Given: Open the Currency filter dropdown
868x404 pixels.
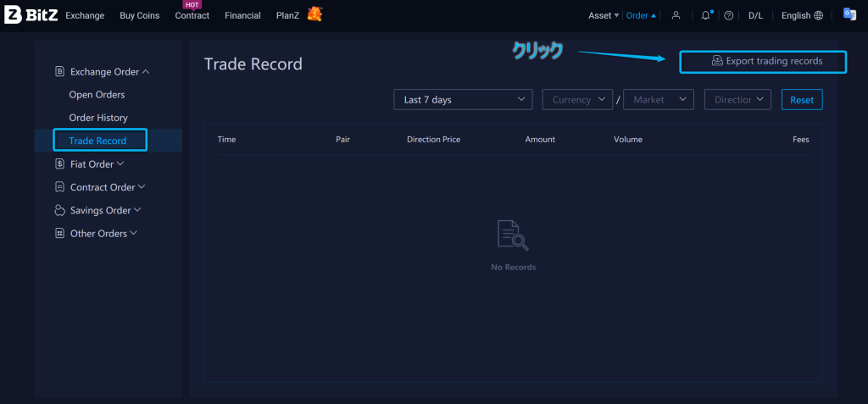Looking at the screenshot, I should (577, 100).
